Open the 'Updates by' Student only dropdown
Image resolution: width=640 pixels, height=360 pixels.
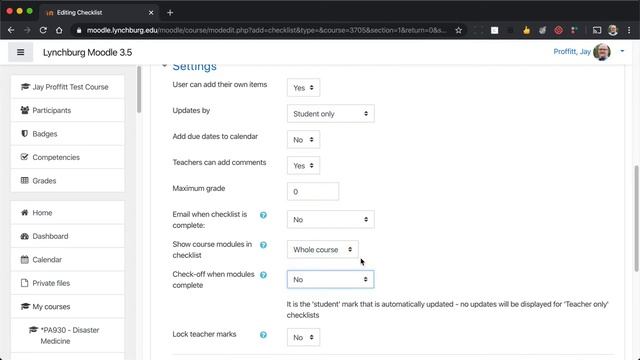click(x=331, y=113)
